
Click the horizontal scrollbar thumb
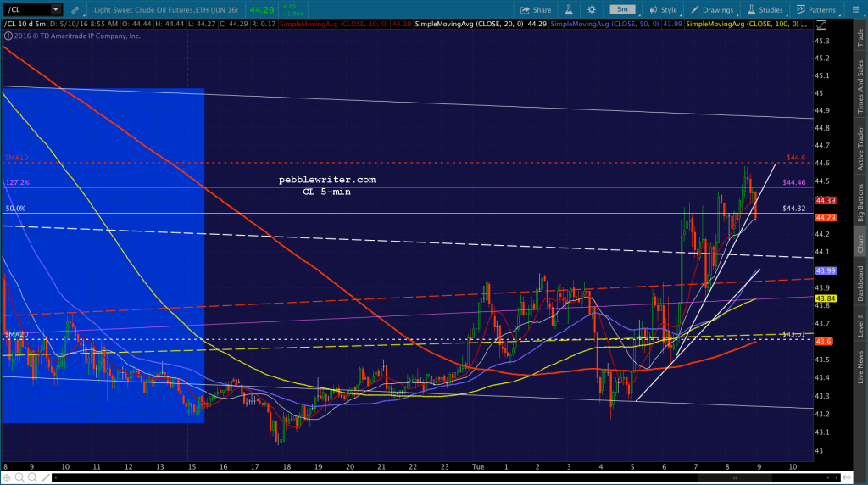pos(735,477)
